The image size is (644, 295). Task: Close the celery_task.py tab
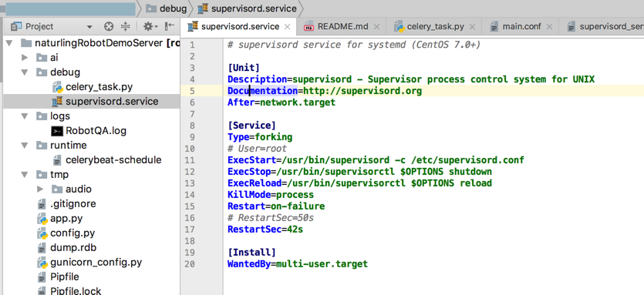coord(472,27)
